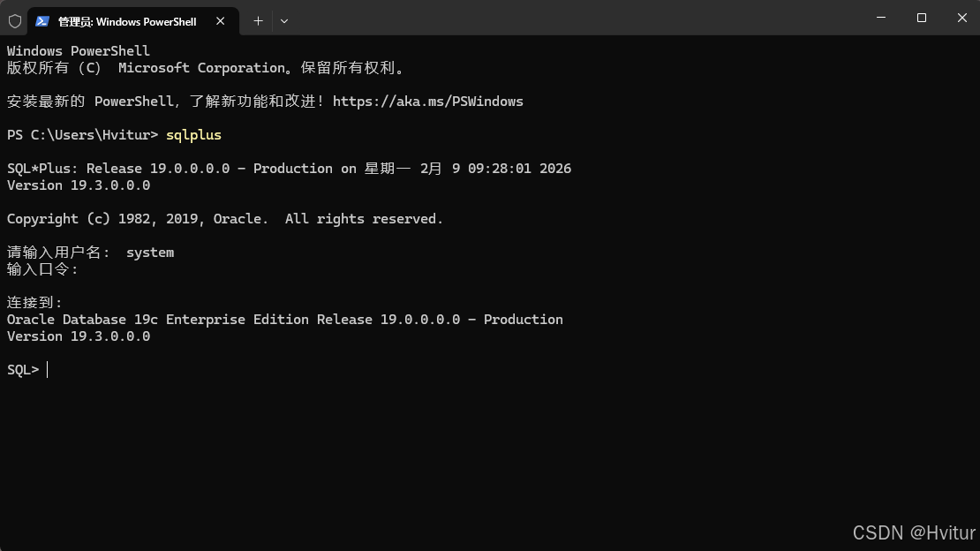The image size is (980, 551).
Task: Click the admin shield icon in title bar
Action: click(15, 21)
